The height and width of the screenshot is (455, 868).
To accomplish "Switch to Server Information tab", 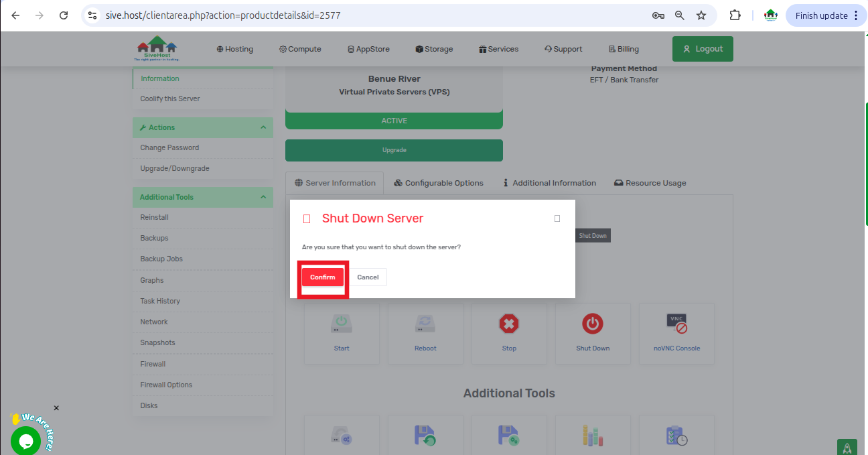I will pyautogui.click(x=335, y=183).
